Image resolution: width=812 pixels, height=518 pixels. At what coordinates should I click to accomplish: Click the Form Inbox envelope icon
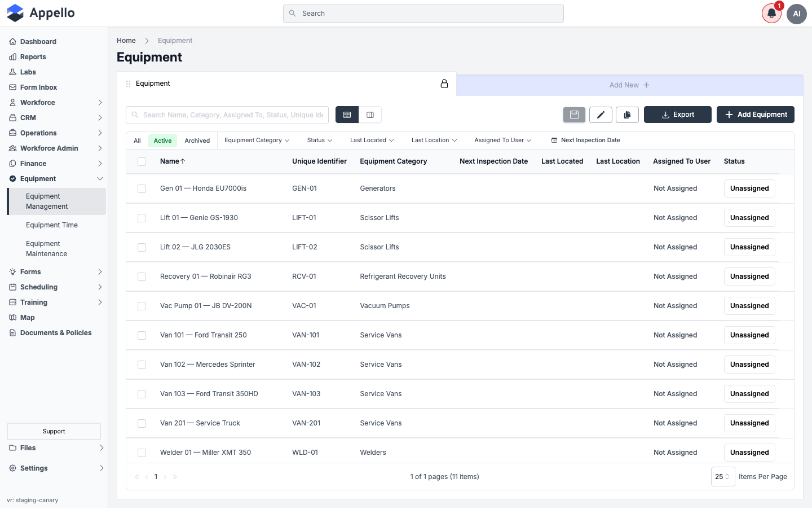click(12, 87)
